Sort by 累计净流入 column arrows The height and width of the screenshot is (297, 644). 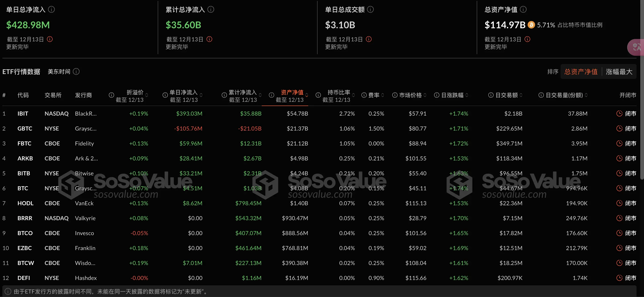click(x=260, y=95)
